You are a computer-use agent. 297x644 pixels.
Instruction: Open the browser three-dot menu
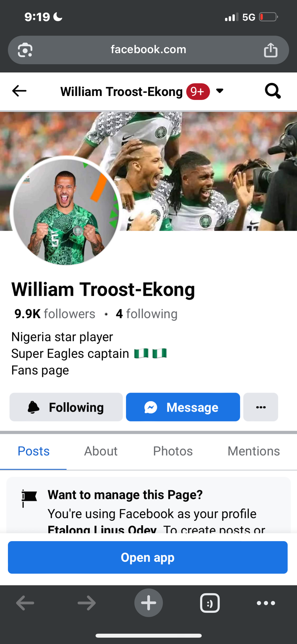[x=266, y=603]
